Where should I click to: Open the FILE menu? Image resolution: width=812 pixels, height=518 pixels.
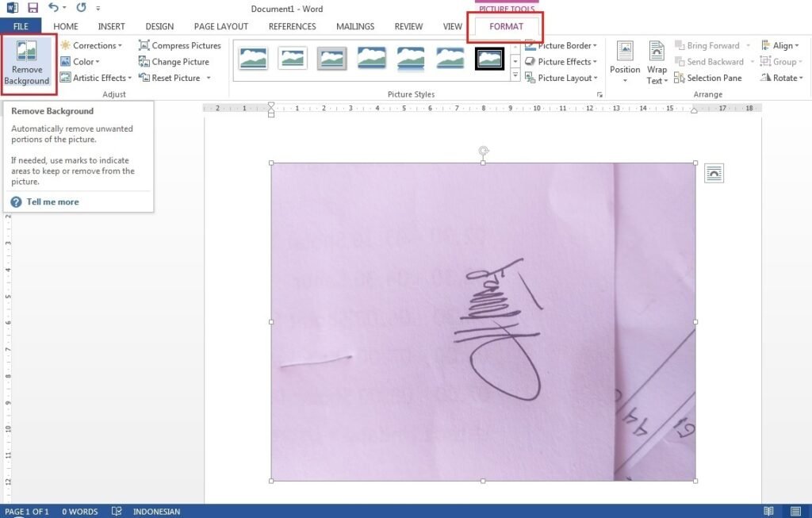pyautogui.click(x=21, y=26)
